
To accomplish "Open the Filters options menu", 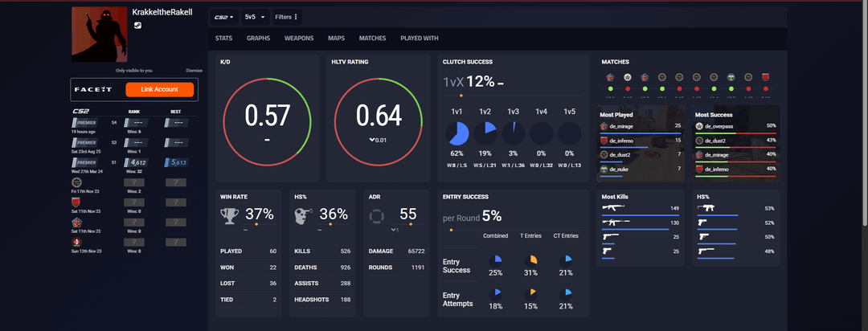I will click(x=286, y=17).
